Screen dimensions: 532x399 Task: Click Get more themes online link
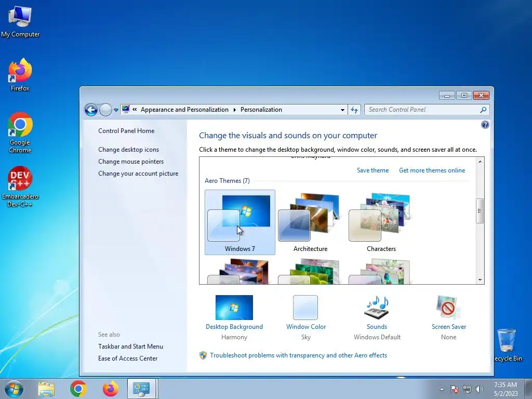click(x=432, y=170)
